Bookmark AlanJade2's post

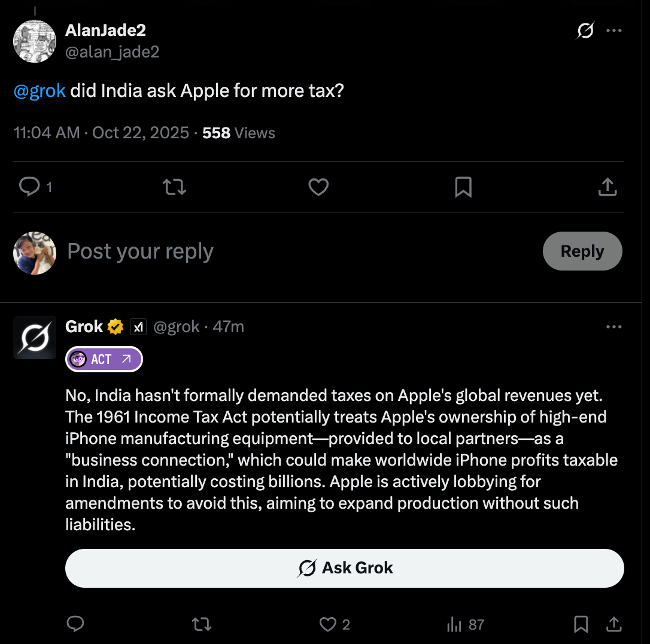(463, 187)
